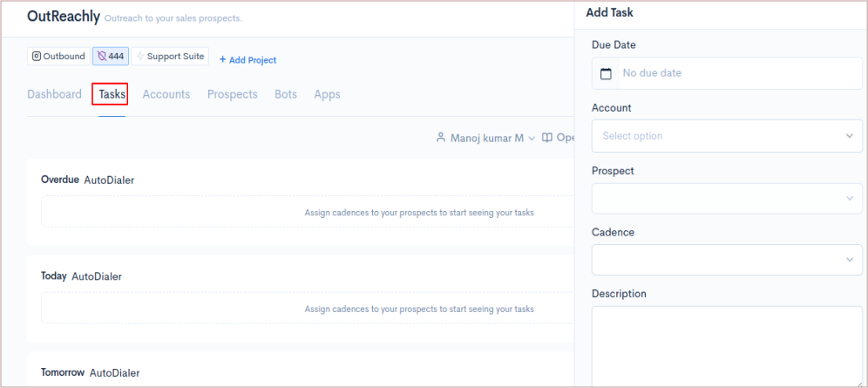This screenshot has height=388, width=868.
Task: Click the user icon beside Manoj kumar M
Action: click(x=441, y=138)
